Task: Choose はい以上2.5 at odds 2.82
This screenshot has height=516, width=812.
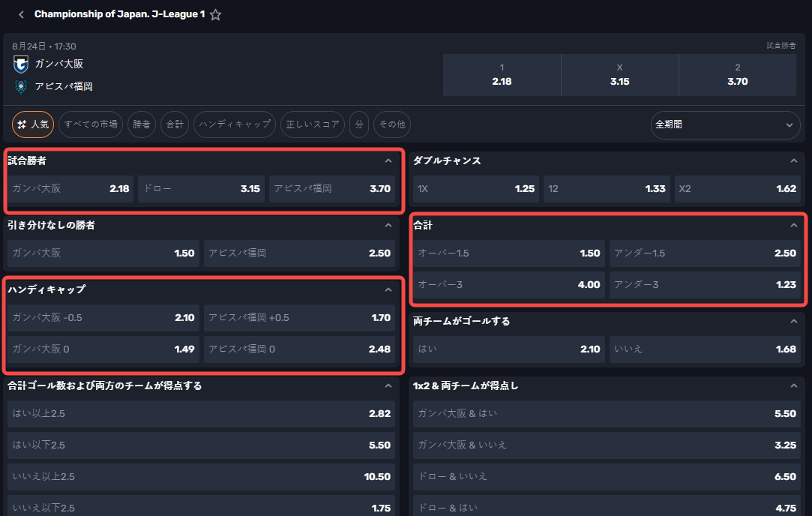Action: 201,414
